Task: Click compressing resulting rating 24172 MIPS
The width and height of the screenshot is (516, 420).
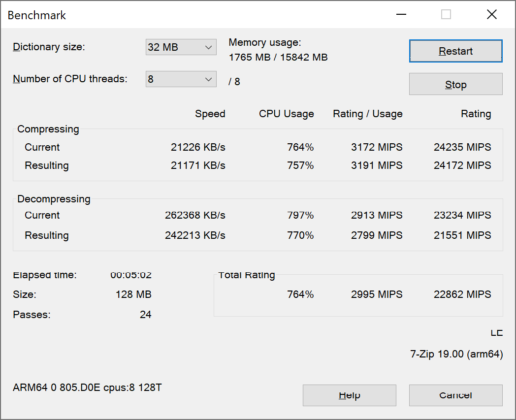Action: (462, 165)
